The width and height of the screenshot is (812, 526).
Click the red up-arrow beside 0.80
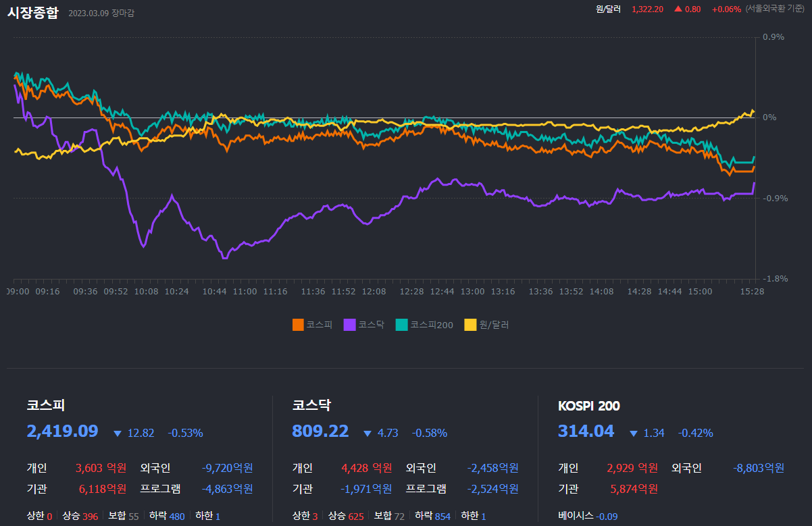pyautogui.click(x=678, y=9)
